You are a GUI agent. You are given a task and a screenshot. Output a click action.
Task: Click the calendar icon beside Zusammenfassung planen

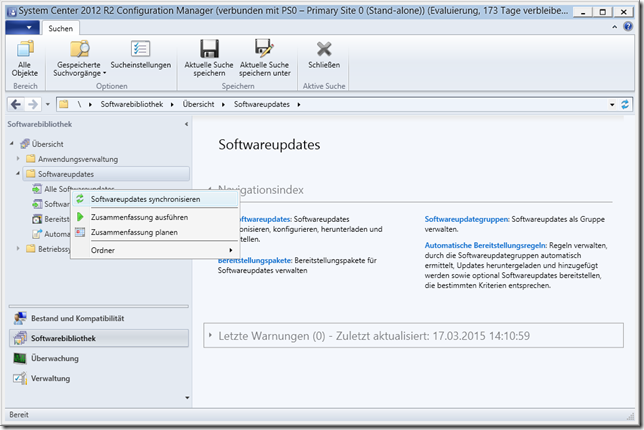pos(80,232)
